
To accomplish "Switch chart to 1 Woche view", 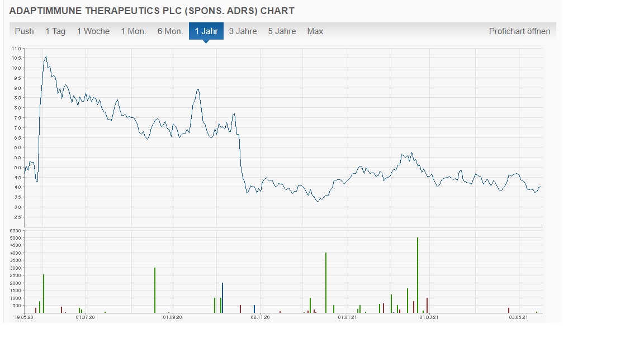I will click(x=93, y=31).
